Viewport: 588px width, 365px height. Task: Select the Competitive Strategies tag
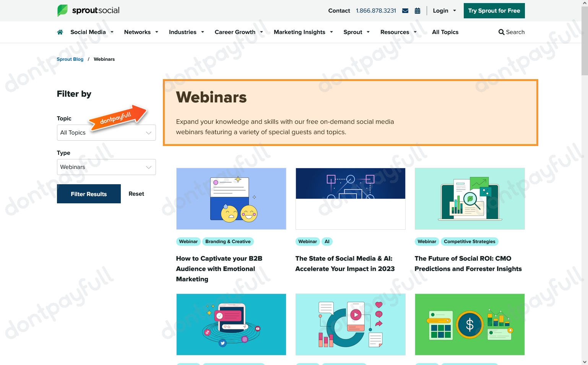[469, 242]
